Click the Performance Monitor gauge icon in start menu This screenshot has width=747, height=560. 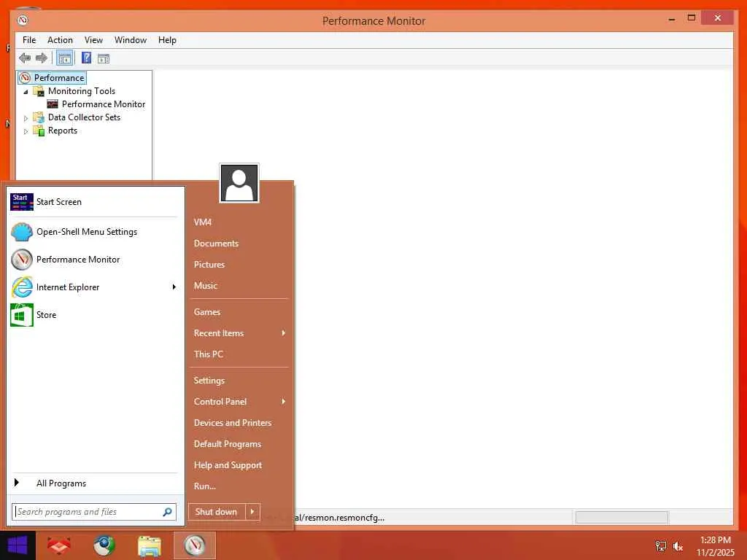pyautogui.click(x=22, y=260)
